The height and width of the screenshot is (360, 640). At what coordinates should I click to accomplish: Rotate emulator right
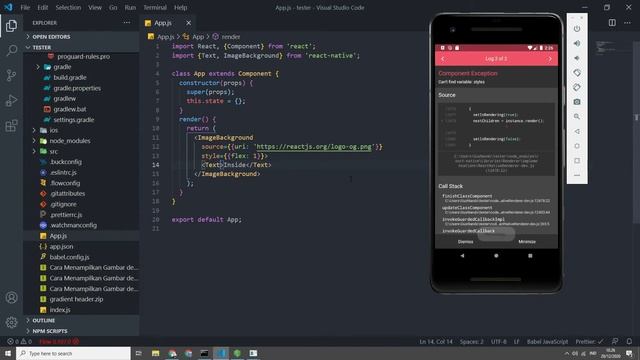(x=577, y=87)
